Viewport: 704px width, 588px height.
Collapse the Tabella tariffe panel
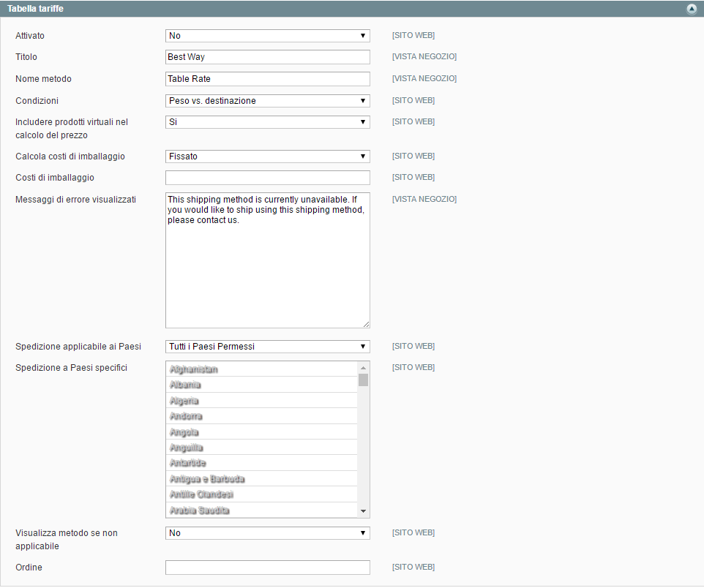pyautogui.click(x=692, y=9)
